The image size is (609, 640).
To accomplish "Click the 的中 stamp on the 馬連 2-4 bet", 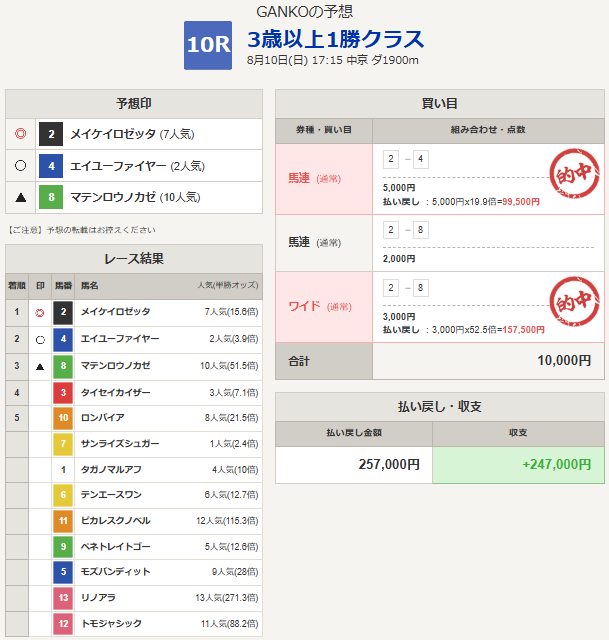I will point(574,173).
